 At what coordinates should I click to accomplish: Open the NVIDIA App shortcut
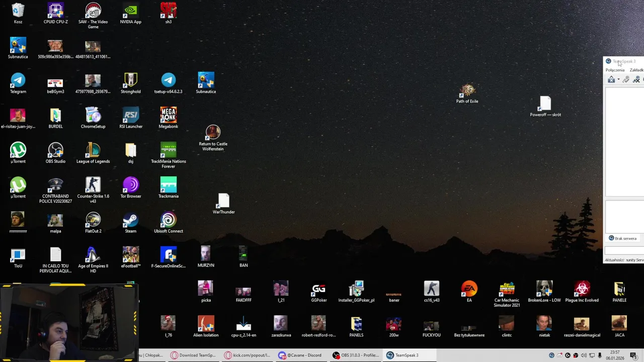[x=131, y=14]
